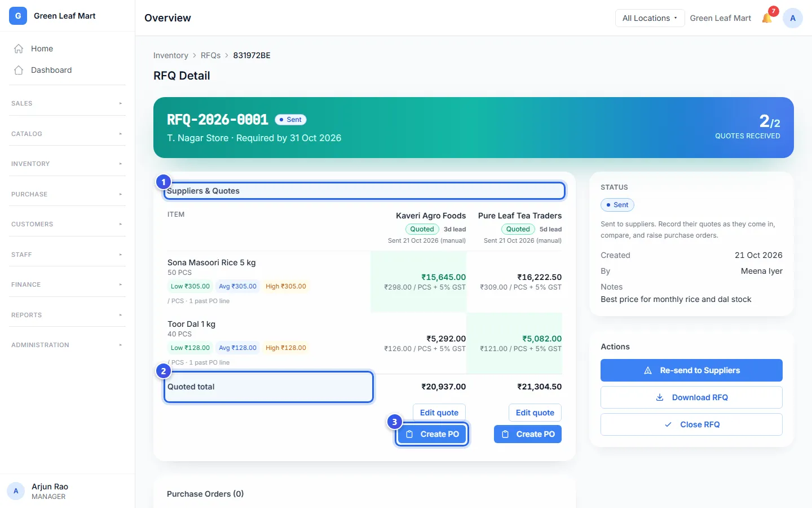Click the Home house icon in the sidebar
812x508 pixels.
(x=19, y=49)
